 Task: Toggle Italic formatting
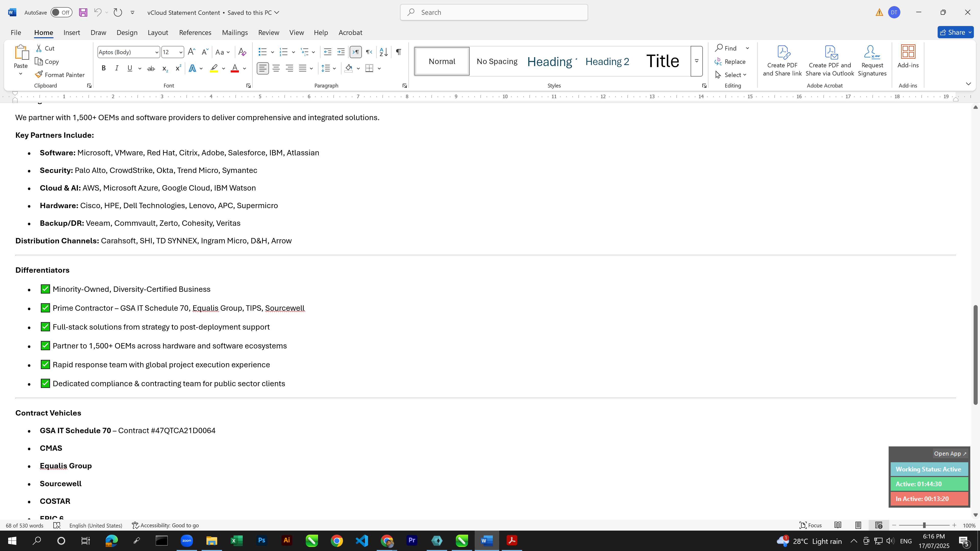click(x=116, y=68)
